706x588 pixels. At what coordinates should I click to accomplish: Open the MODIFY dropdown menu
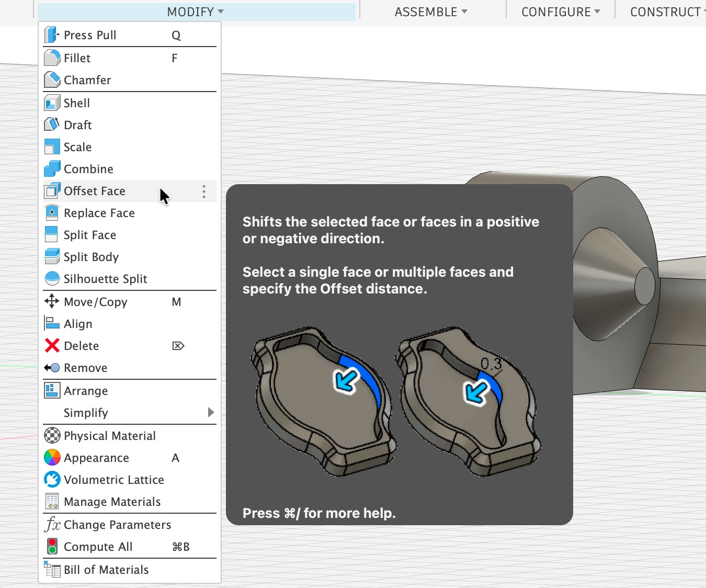[x=196, y=12]
